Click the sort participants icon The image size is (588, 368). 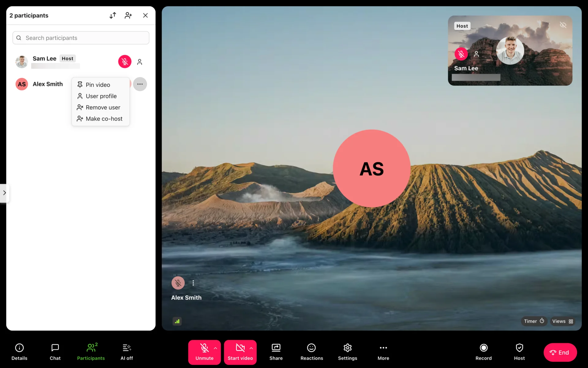click(x=113, y=15)
